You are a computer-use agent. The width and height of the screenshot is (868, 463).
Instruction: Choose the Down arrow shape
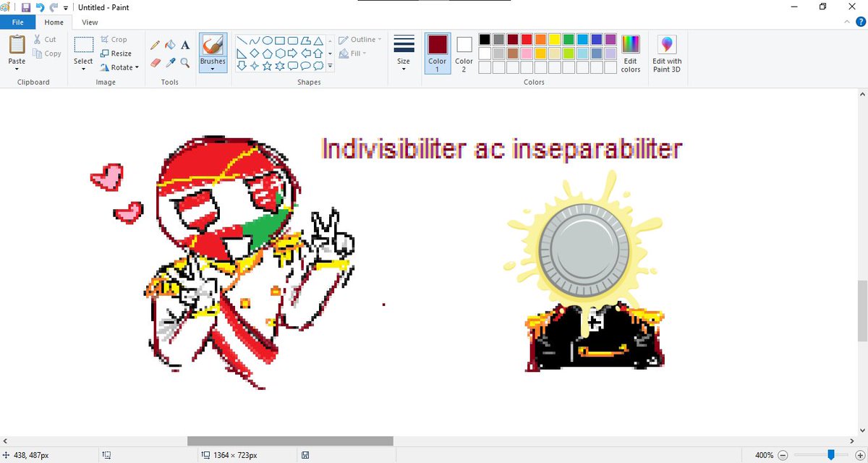[242, 66]
